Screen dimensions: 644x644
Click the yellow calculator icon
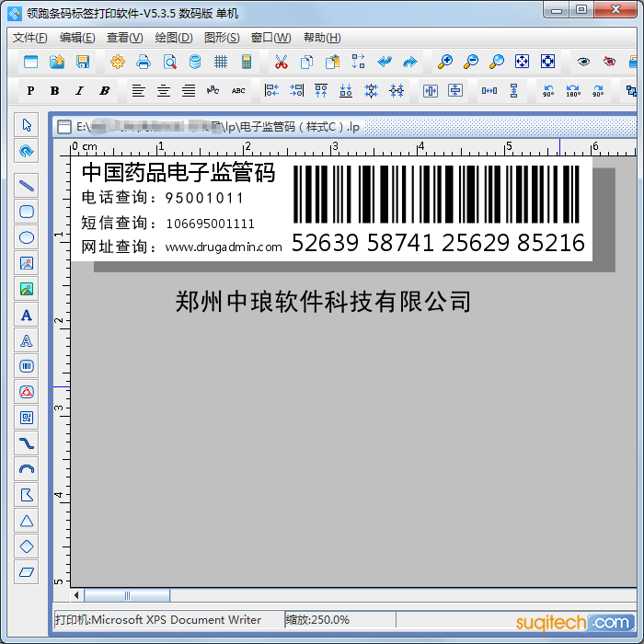pos(247,62)
